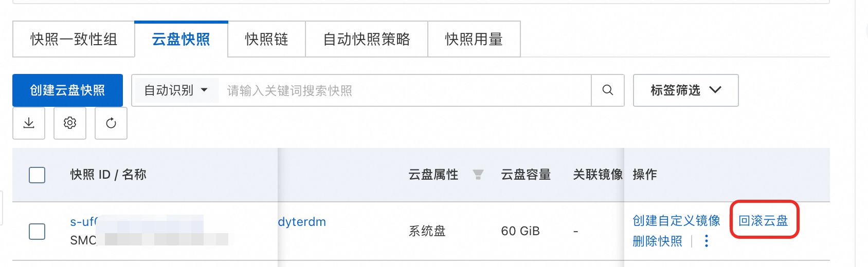Check the snapshot s-uf row checkbox
Viewport: 868px width, 267px height.
37,231
